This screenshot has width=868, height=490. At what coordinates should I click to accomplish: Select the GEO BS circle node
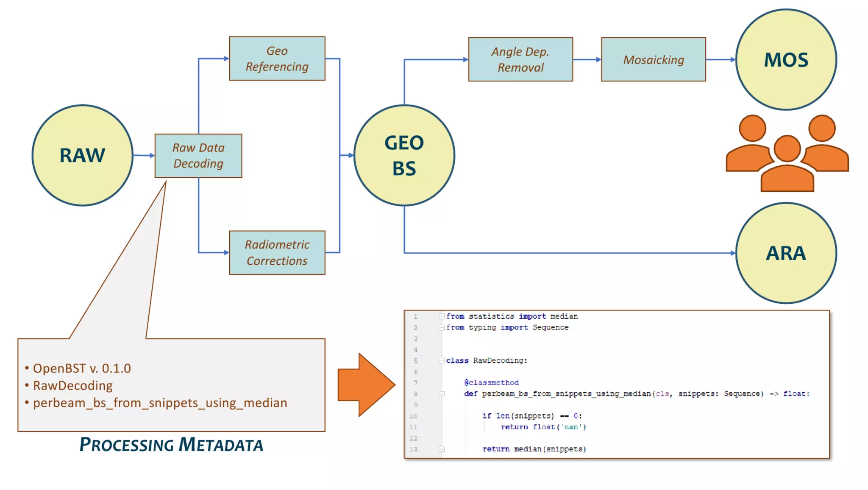(404, 155)
